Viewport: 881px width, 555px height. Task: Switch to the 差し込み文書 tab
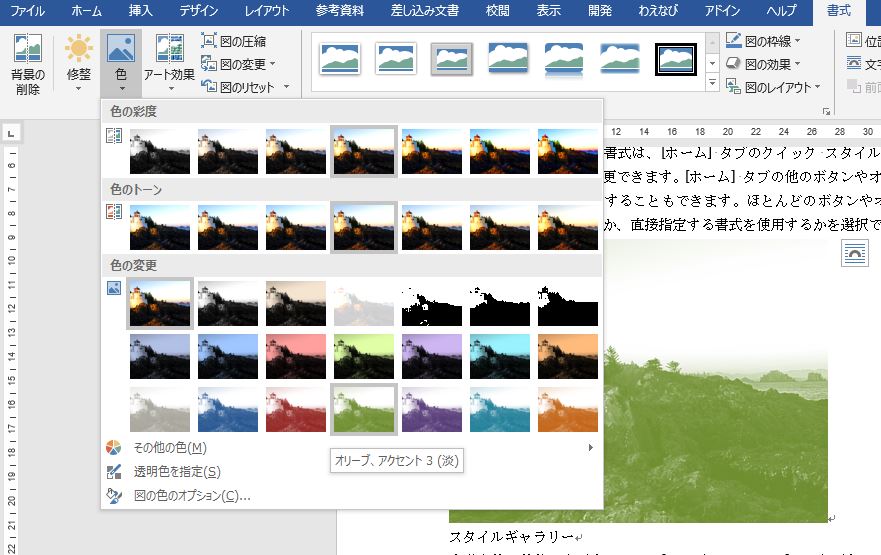[x=425, y=10]
